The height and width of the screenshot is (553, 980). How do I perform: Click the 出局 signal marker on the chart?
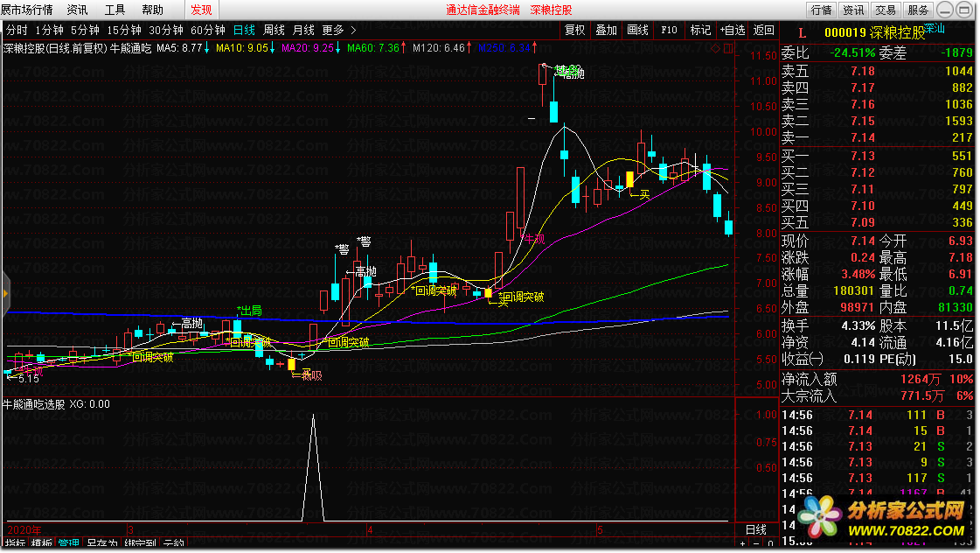249,311
